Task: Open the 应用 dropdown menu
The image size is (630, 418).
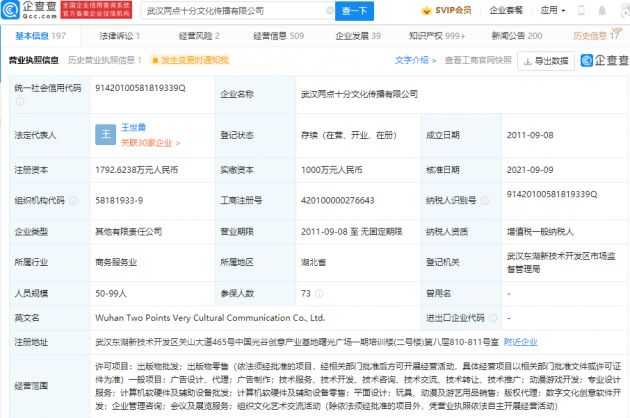Action: tap(553, 10)
